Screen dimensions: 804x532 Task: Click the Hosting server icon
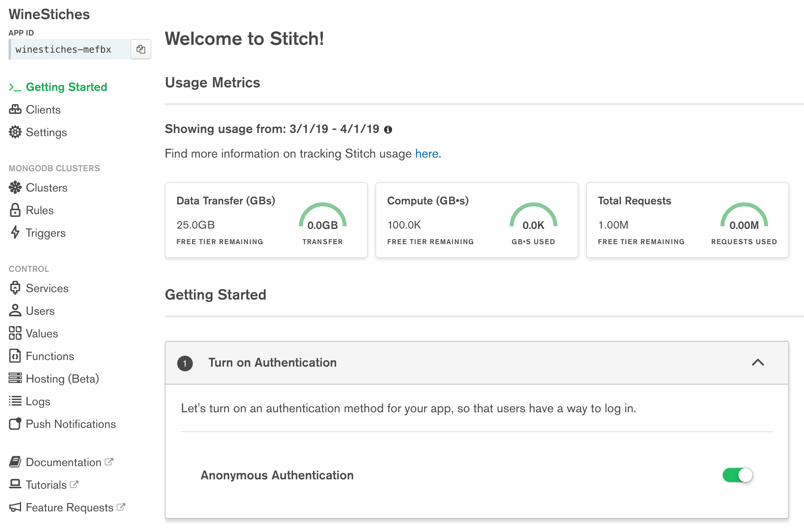tap(15, 378)
